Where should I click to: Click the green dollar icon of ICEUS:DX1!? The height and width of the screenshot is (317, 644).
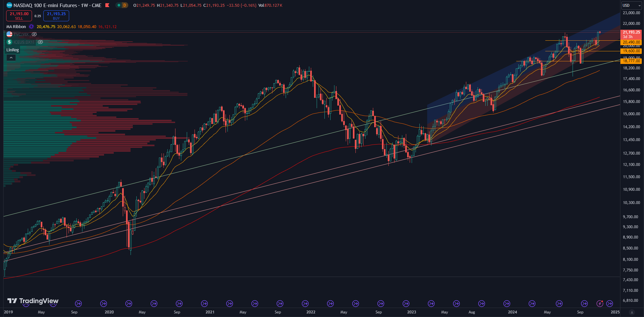9,42
